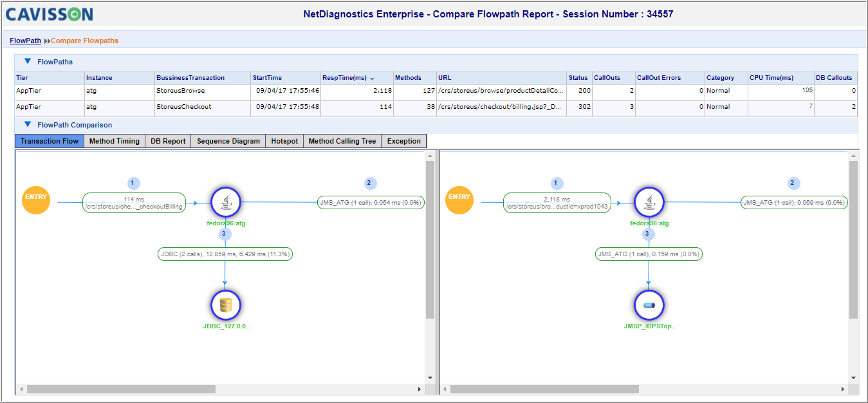Click the CallOut Errors column header
This screenshot has width=868, height=403.
click(x=670, y=78)
